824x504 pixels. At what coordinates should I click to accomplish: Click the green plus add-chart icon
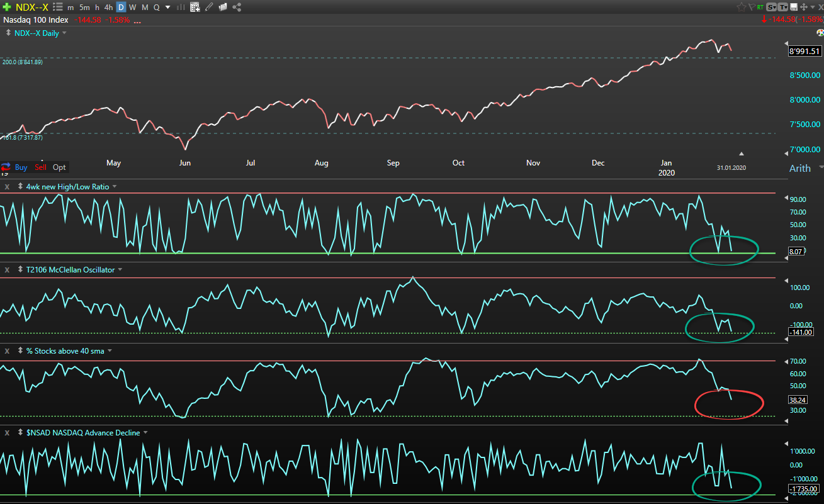click(7, 7)
